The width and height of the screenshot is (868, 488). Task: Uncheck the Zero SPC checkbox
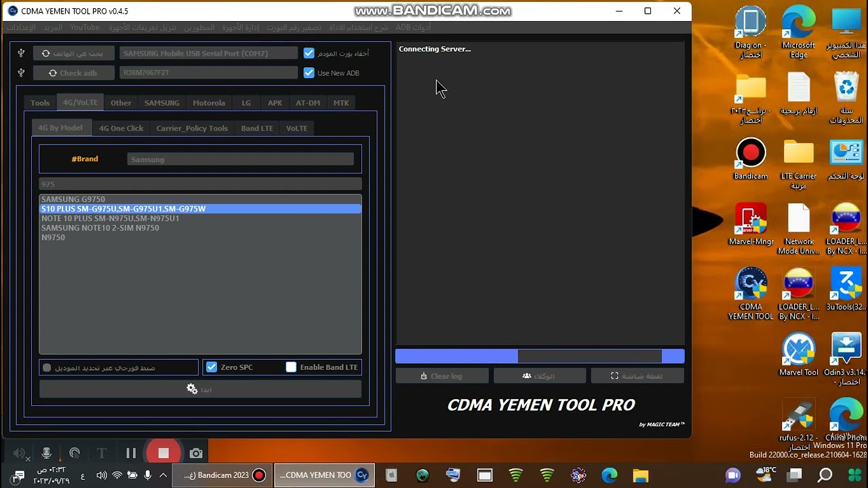point(212,367)
